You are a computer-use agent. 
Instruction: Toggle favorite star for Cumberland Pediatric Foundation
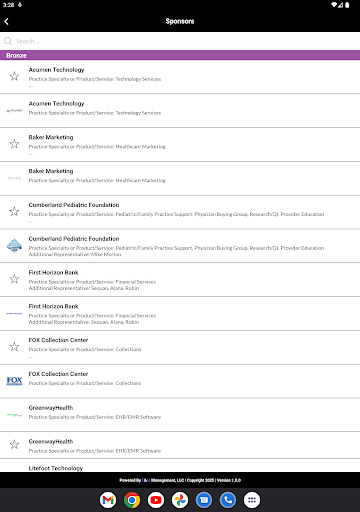click(14, 211)
